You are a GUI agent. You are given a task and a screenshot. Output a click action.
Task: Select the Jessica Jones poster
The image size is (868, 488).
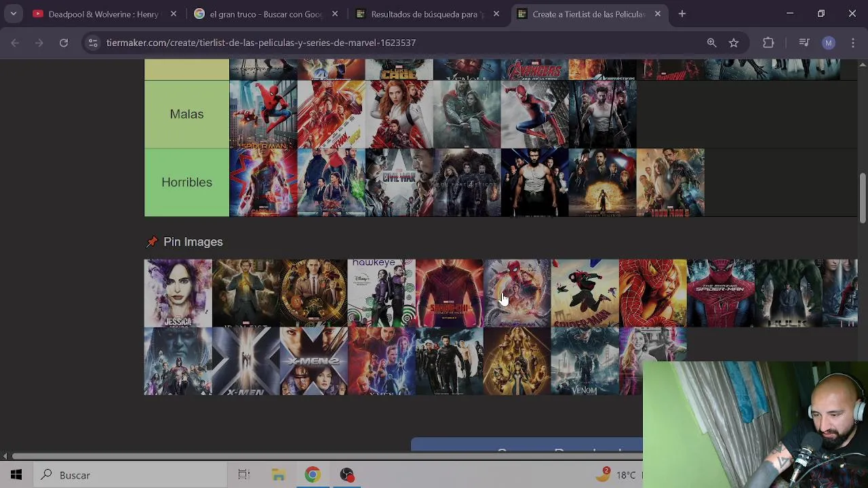(178, 293)
